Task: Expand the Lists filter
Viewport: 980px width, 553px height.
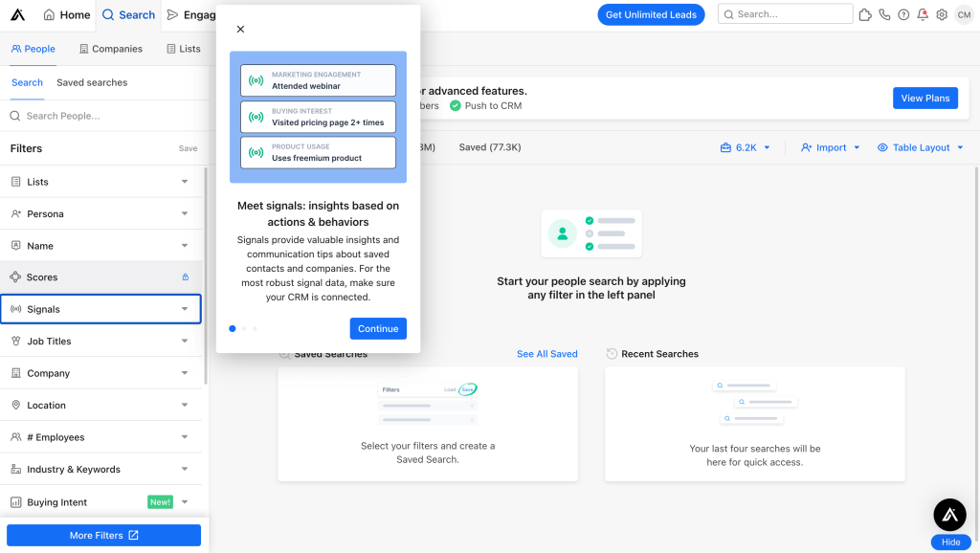Action: (x=185, y=182)
